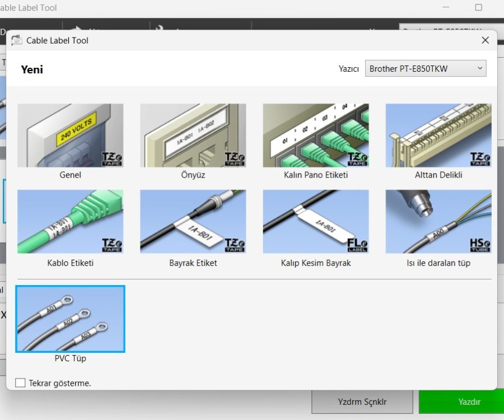Choose the Önyüz faceplate label type
Image resolution: width=504 pixels, height=420 pixels.
(193, 136)
